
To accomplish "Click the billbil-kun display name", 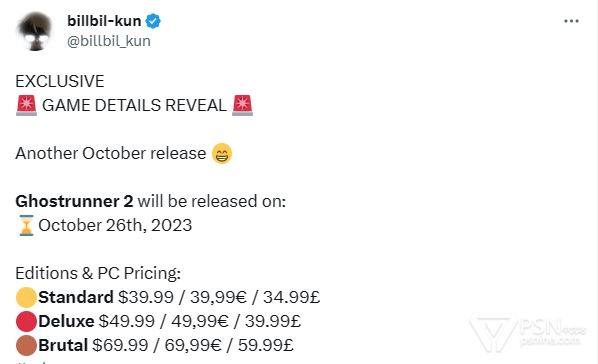I will (x=104, y=21).
